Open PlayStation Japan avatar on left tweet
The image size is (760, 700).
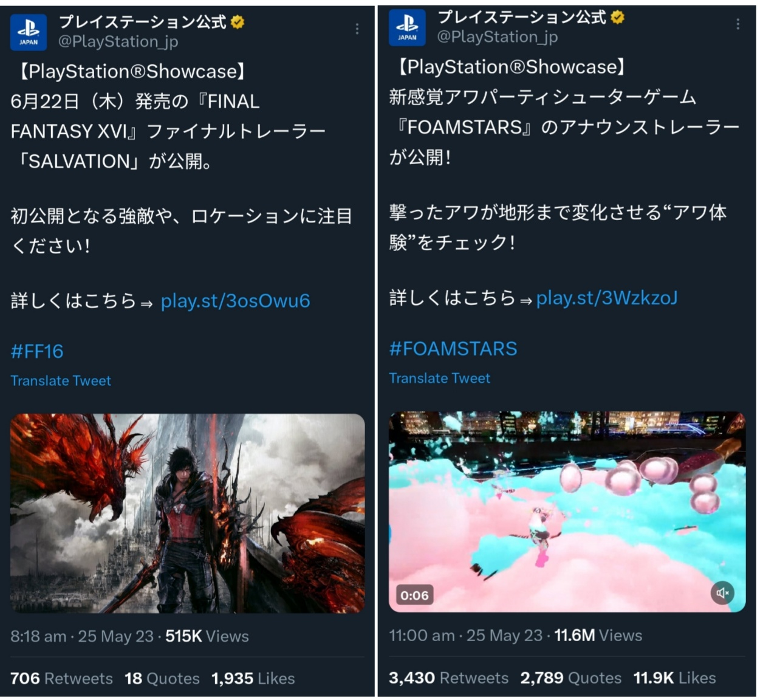(x=29, y=32)
